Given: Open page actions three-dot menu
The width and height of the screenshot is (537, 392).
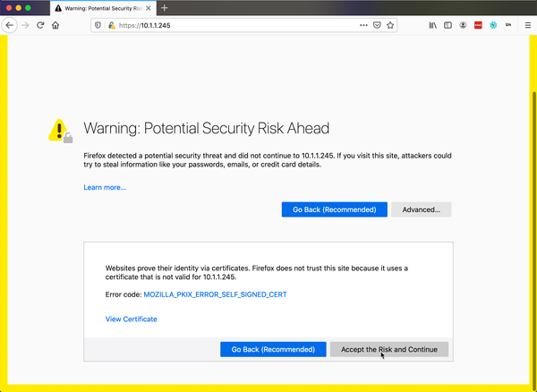Looking at the screenshot, I should (x=363, y=25).
